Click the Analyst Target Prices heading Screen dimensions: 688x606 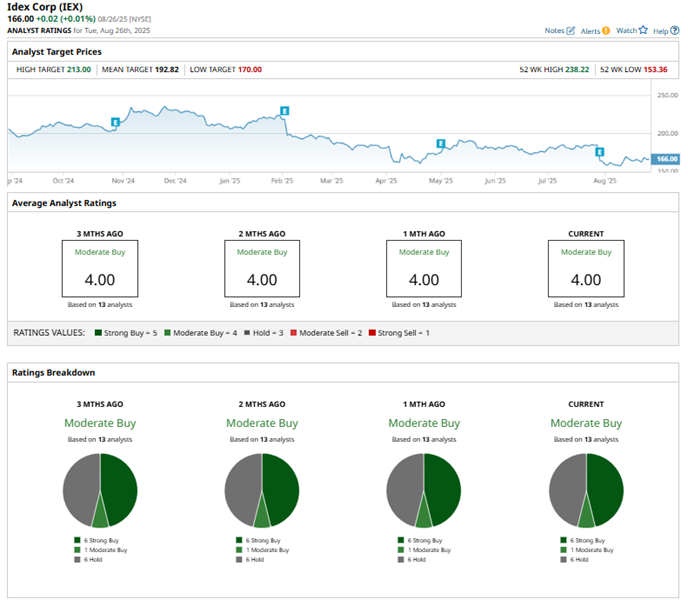57,52
